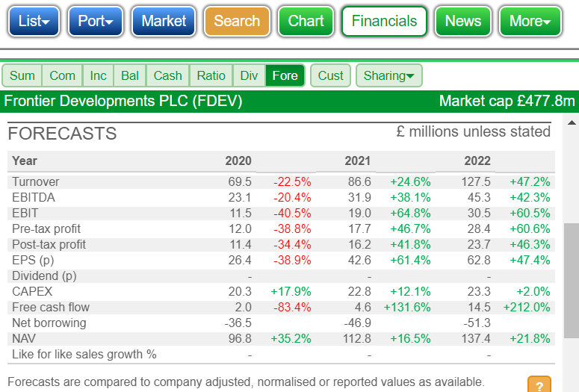Click the Frontier Developments PLC (FDEV) title
Screen dimensions: 579x392
(123, 101)
